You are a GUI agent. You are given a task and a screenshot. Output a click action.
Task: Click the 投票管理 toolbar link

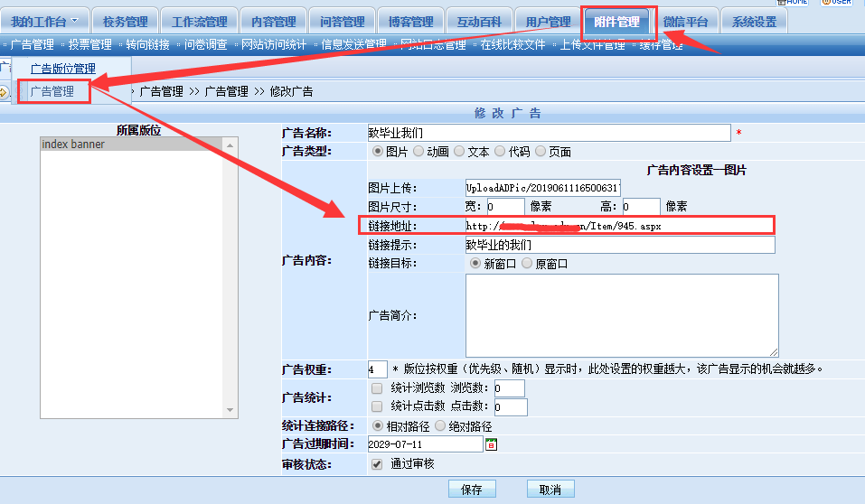(89, 44)
